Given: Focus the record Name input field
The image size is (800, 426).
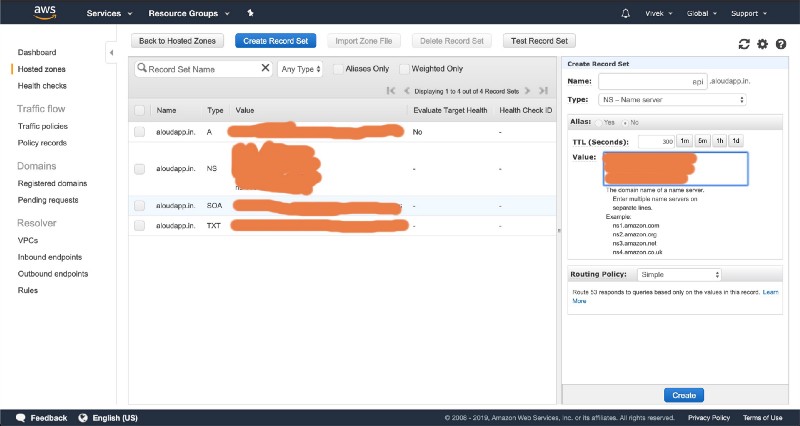Looking at the screenshot, I should click(x=653, y=82).
